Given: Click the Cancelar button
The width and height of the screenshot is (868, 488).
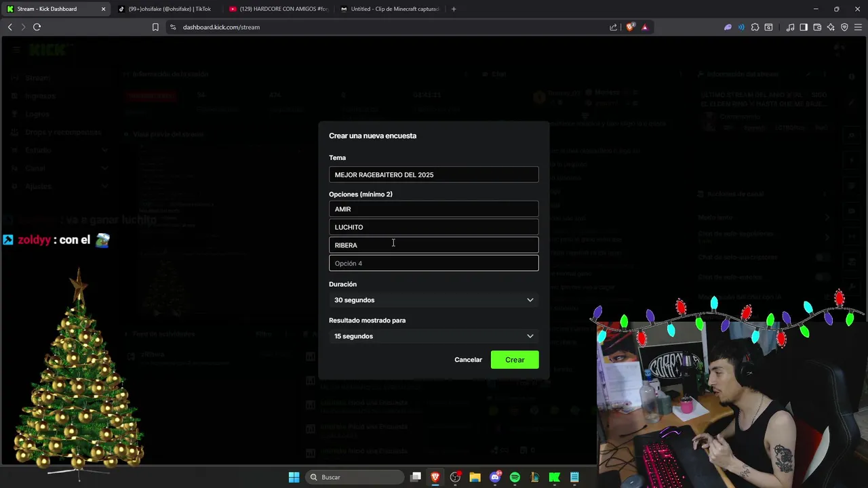Looking at the screenshot, I should pos(468,360).
